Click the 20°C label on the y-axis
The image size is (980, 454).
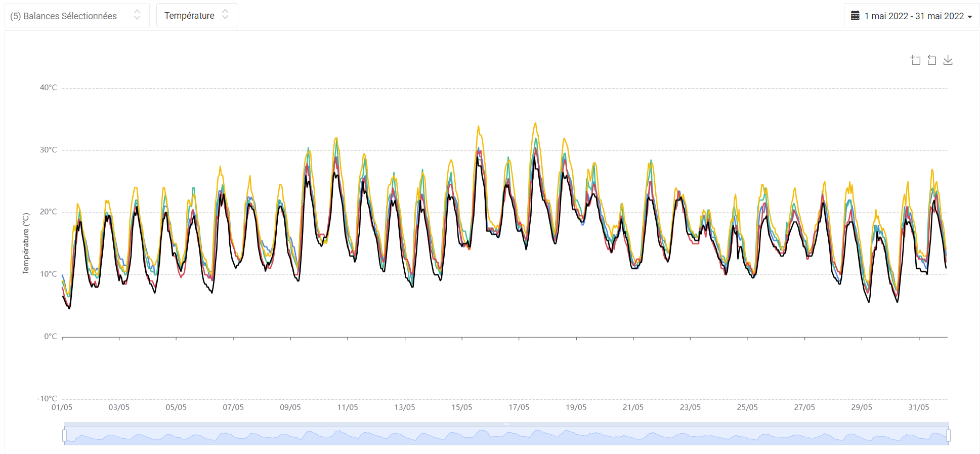coord(49,212)
